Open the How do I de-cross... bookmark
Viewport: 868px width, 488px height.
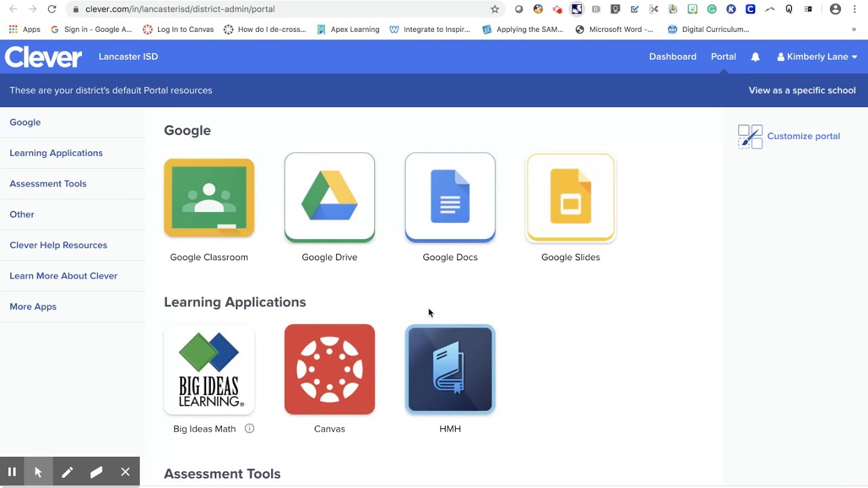click(x=265, y=29)
